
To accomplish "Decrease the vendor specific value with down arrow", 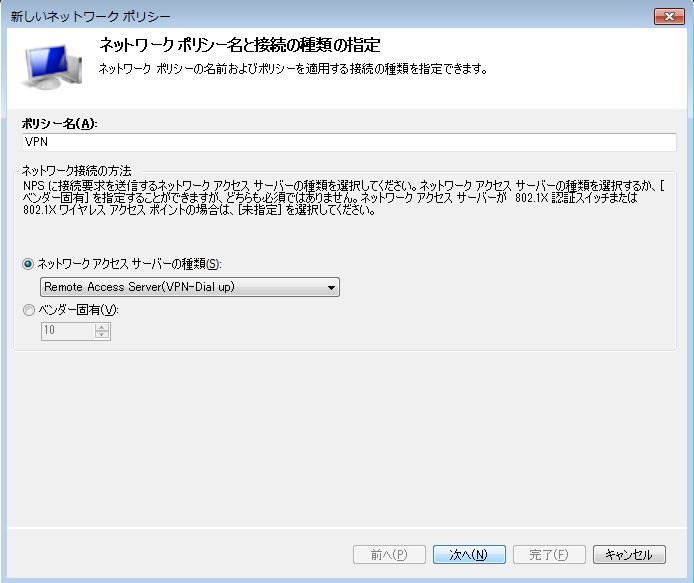I will pos(102,335).
